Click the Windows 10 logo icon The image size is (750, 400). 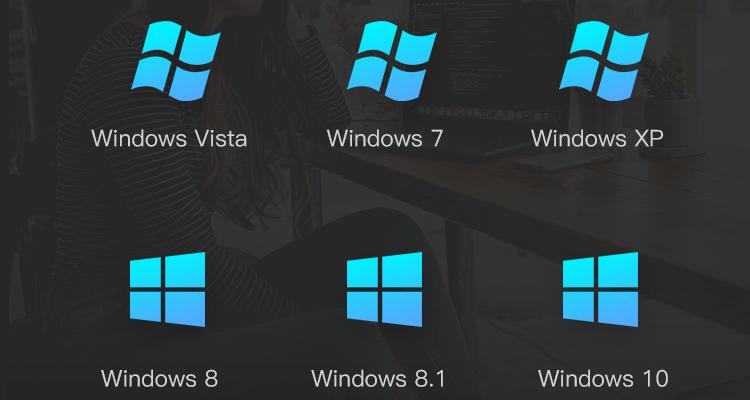pyautogui.click(x=600, y=289)
